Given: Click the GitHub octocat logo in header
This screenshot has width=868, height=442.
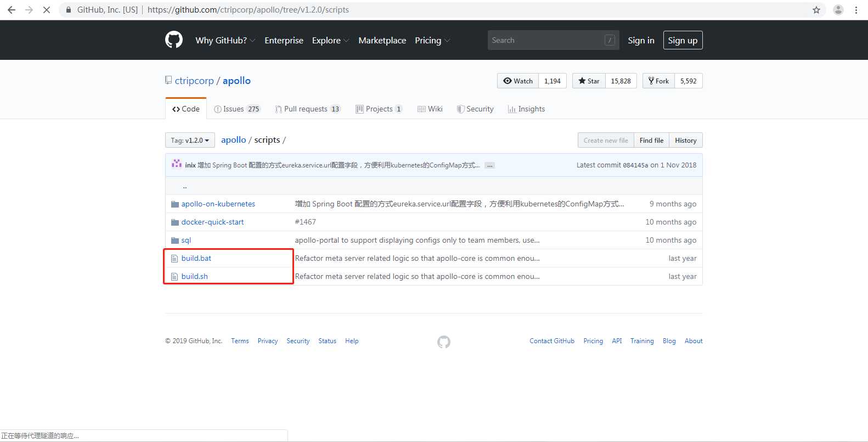Looking at the screenshot, I should tap(174, 40).
